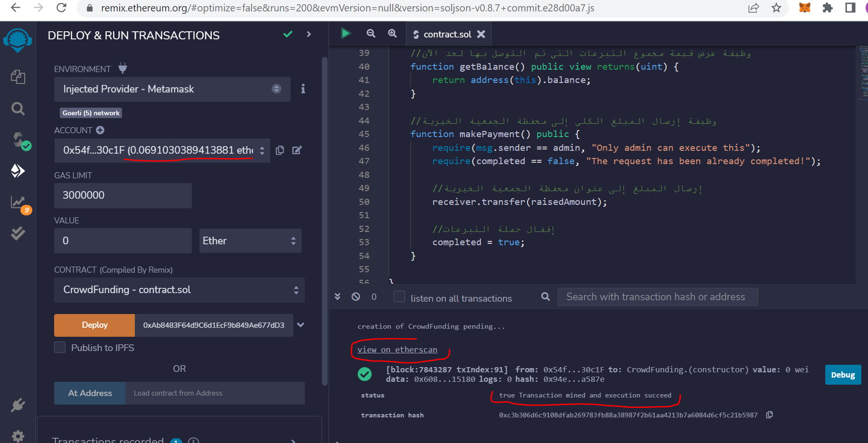Click the left panel vertical scrollbar
This screenshot has width=868, height=443.
coord(325,221)
